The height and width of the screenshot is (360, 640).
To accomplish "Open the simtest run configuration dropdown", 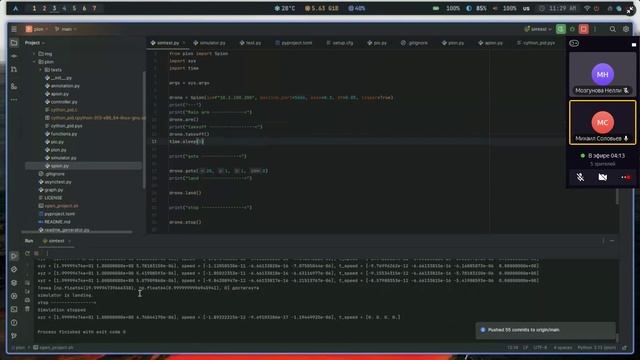I will [x=538, y=29].
